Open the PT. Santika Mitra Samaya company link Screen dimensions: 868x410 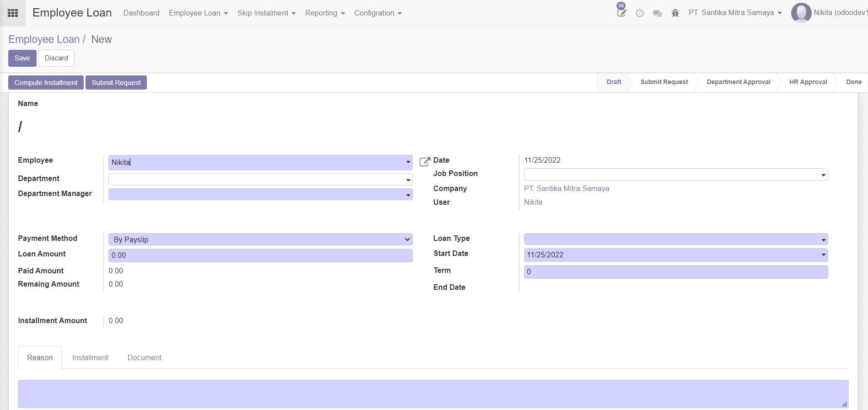click(566, 188)
